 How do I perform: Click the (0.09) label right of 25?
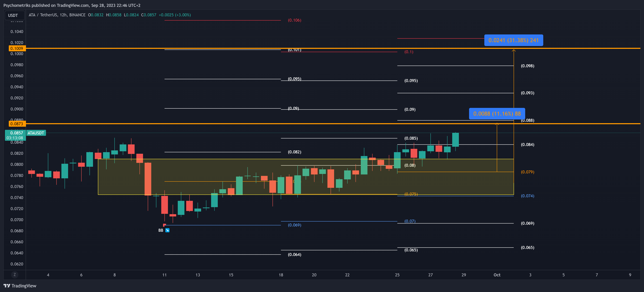(x=410, y=109)
